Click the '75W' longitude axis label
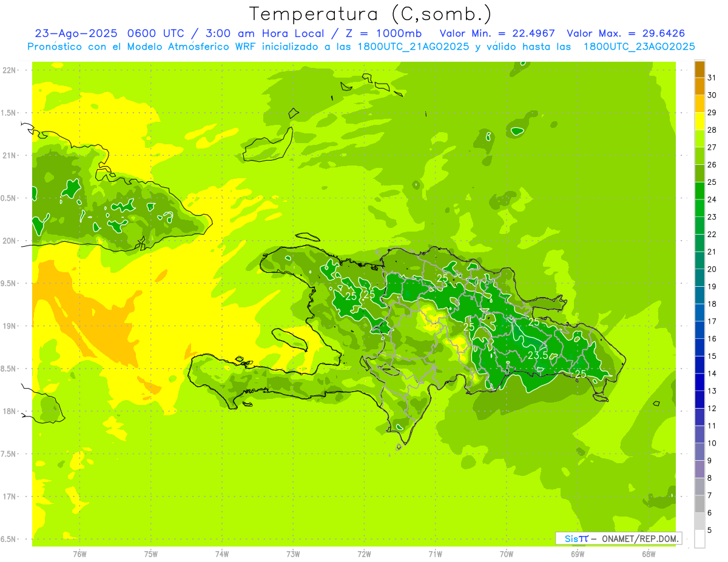The image size is (728, 562). point(151,554)
